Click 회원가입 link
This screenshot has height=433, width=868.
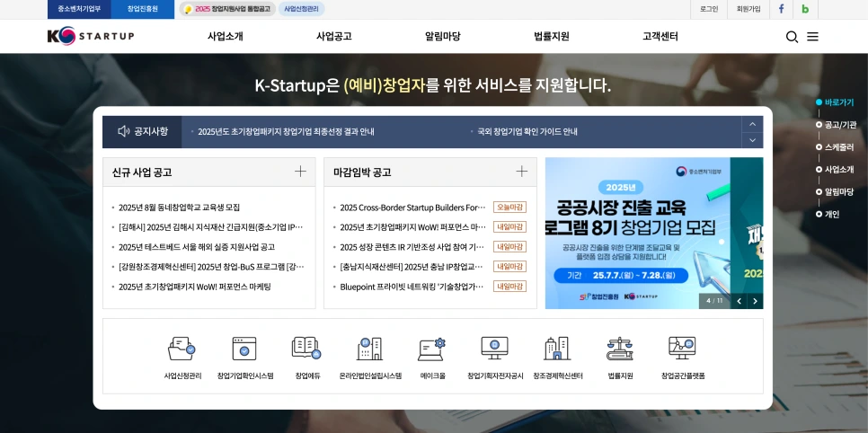coord(748,9)
